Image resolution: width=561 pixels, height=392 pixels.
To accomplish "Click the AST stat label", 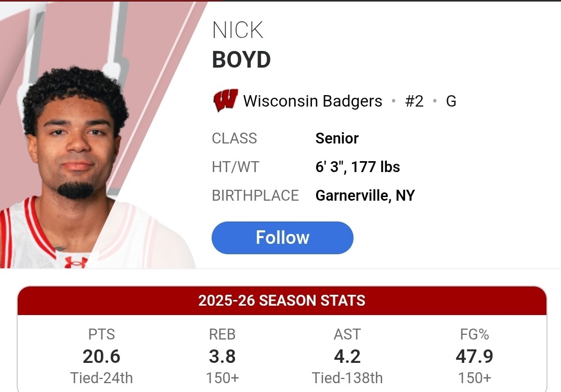I will pos(347,334).
